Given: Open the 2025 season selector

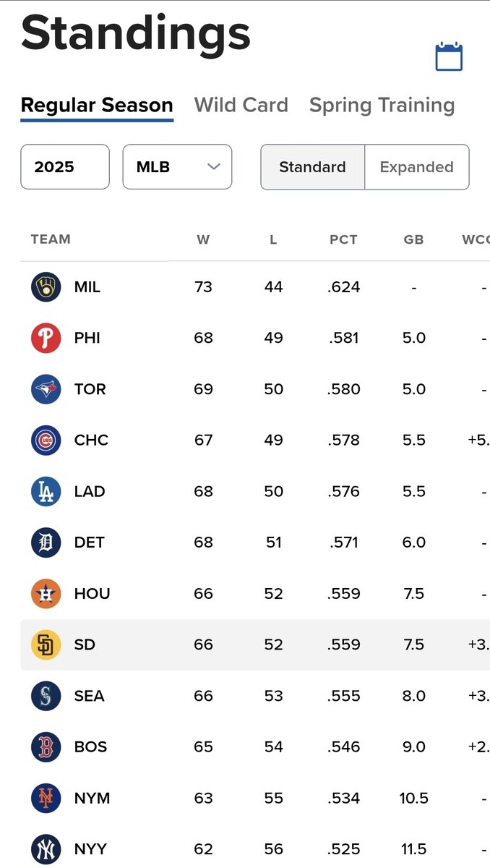Looking at the screenshot, I should point(65,167).
